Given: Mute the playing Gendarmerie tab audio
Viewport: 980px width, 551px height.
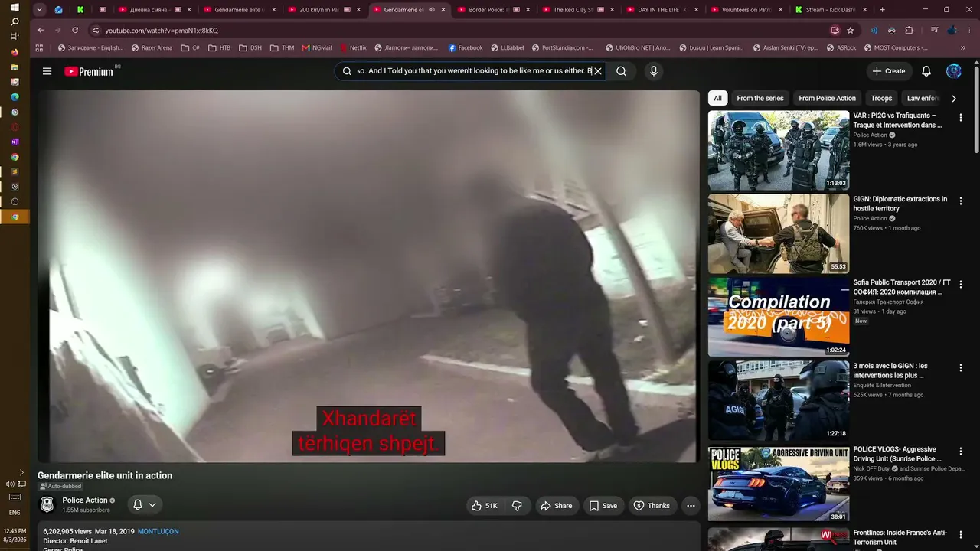Looking at the screenshot, I should tap(432, 10).
